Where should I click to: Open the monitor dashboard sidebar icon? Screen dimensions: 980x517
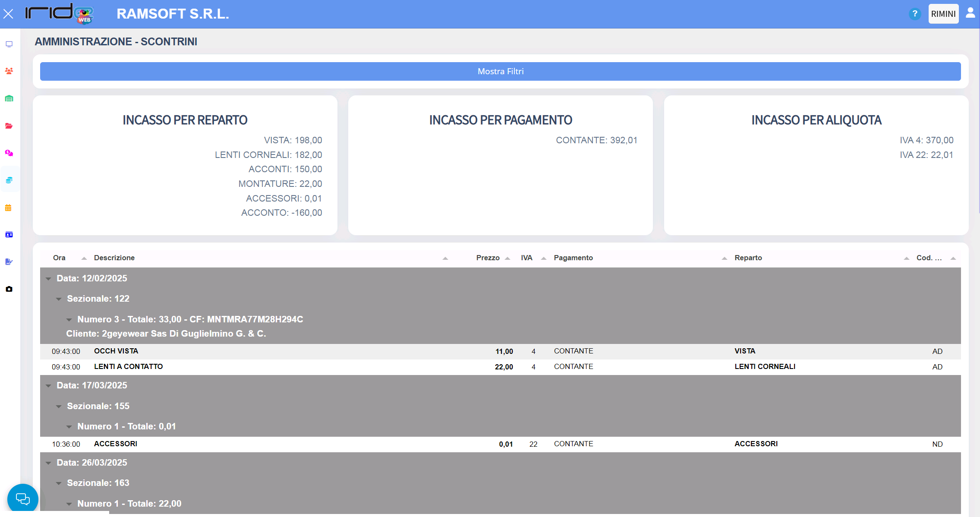9,44
